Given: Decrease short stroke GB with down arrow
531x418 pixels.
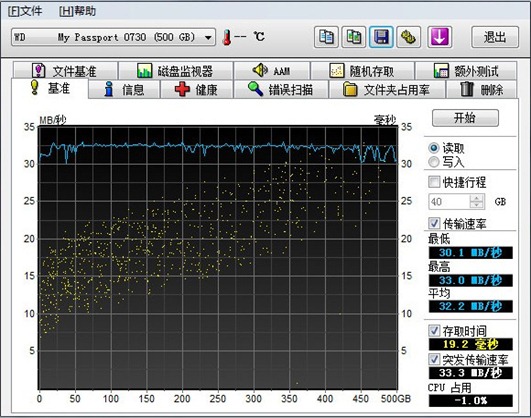Looking at the screenshot, I should (x=477, y=206).
